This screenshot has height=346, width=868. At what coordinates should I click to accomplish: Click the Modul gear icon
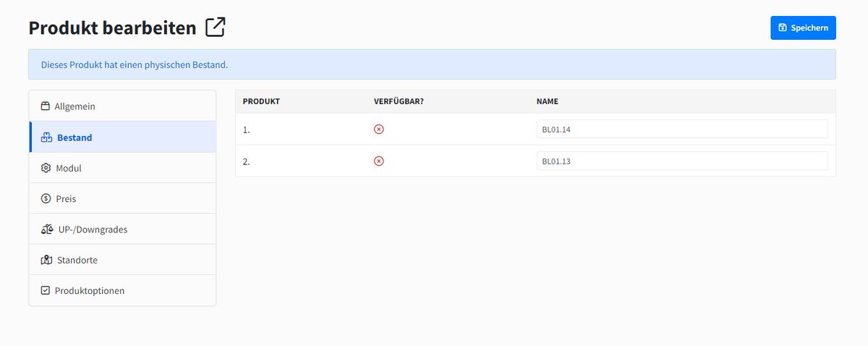click(46, 168)
